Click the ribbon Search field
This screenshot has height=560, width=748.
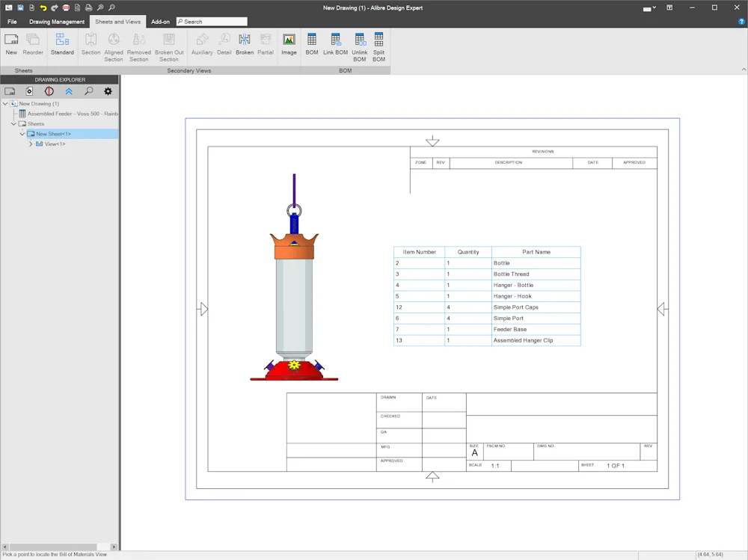[212, 22]
